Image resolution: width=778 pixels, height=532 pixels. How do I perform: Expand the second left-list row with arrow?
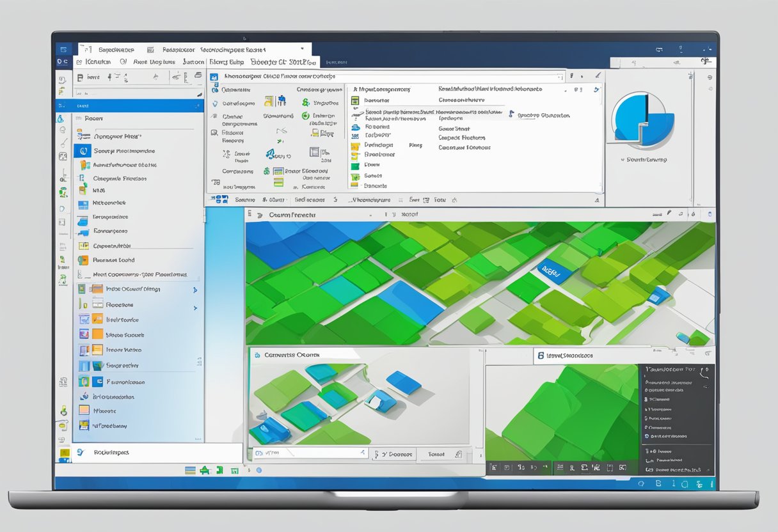pos(195,308)
